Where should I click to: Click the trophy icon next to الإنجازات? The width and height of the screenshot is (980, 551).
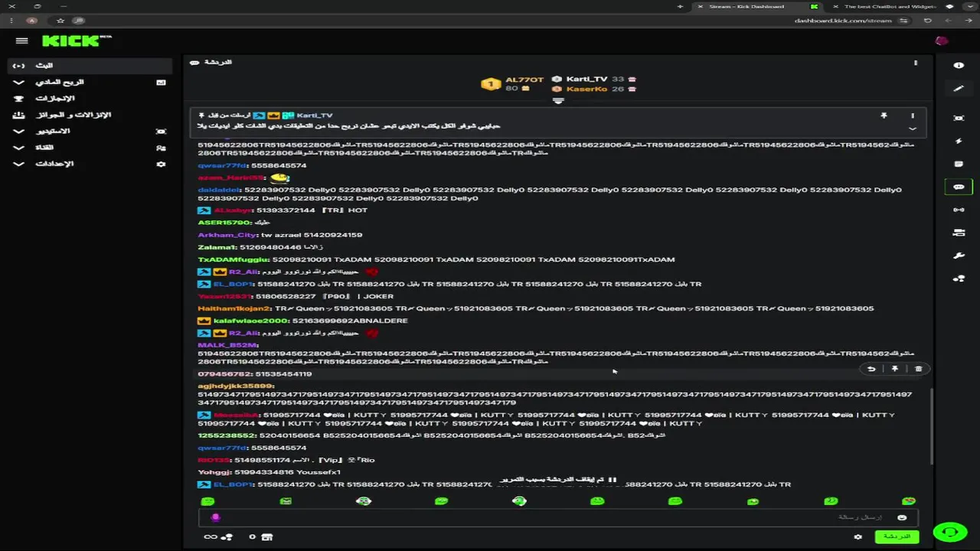(x=19, y=99)
